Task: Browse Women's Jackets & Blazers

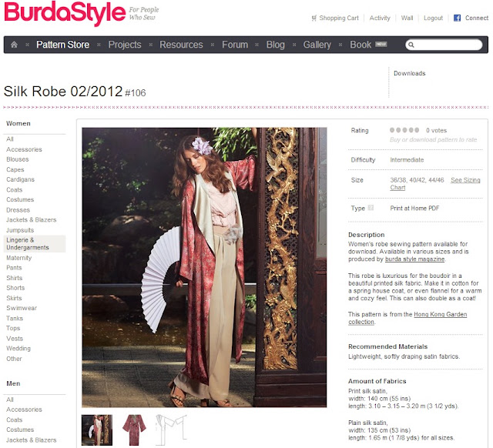Action: click(32, 219)
